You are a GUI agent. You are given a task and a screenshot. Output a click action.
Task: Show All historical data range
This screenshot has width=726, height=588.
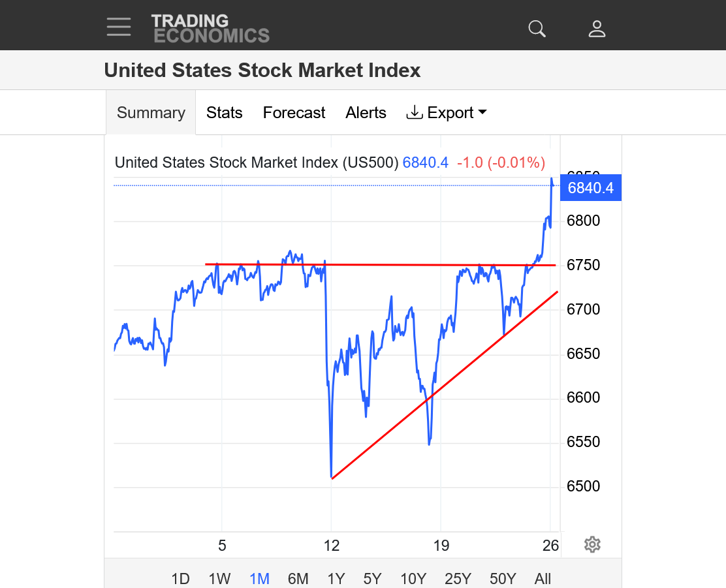pos(543,578)
